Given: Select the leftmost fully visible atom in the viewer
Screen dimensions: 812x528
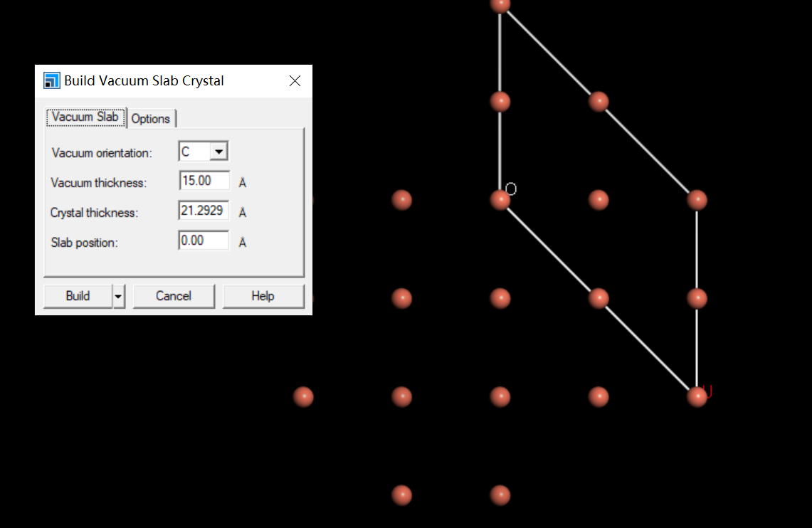Looking at the screenshot, I should click(303, 396).
